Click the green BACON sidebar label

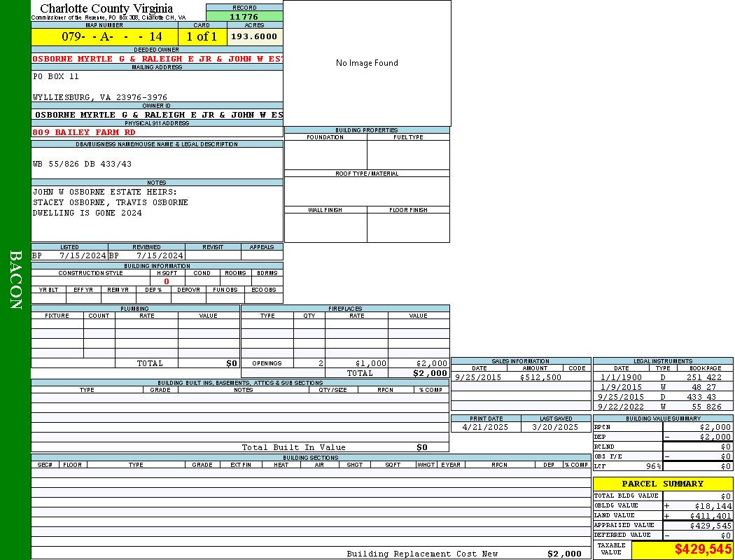click(x=15, y=280)
